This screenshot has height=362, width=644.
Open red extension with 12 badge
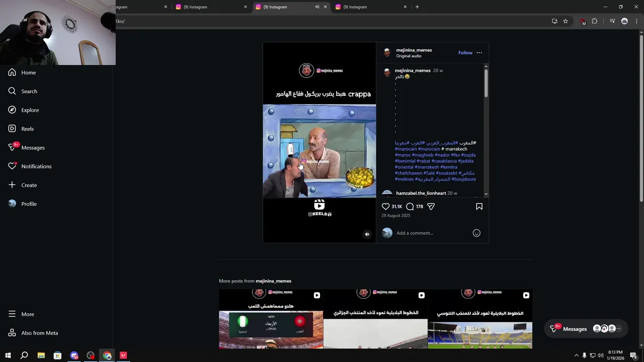(x=583, y=22)
